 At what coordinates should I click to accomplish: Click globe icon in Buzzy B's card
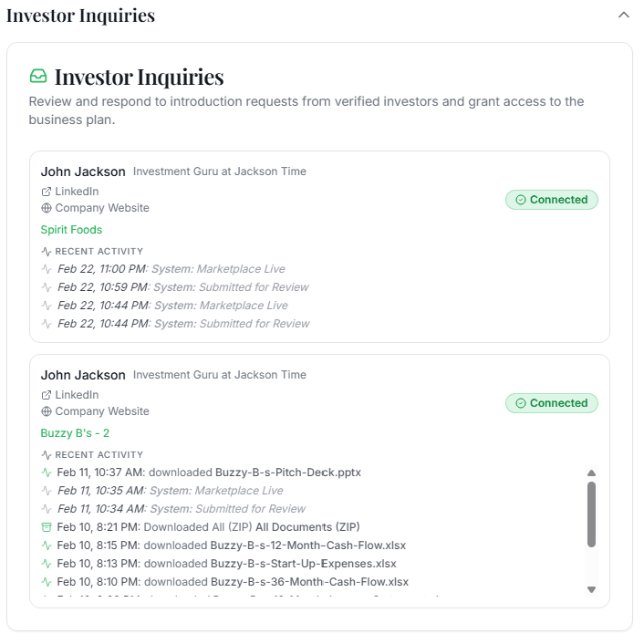click(47, 411)
